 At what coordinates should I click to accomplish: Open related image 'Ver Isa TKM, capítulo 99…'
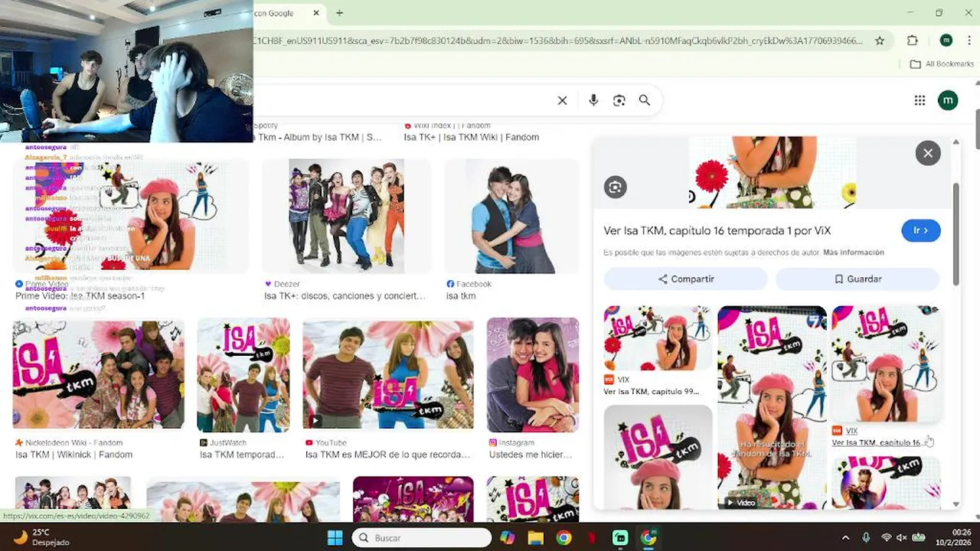[657, 338]
